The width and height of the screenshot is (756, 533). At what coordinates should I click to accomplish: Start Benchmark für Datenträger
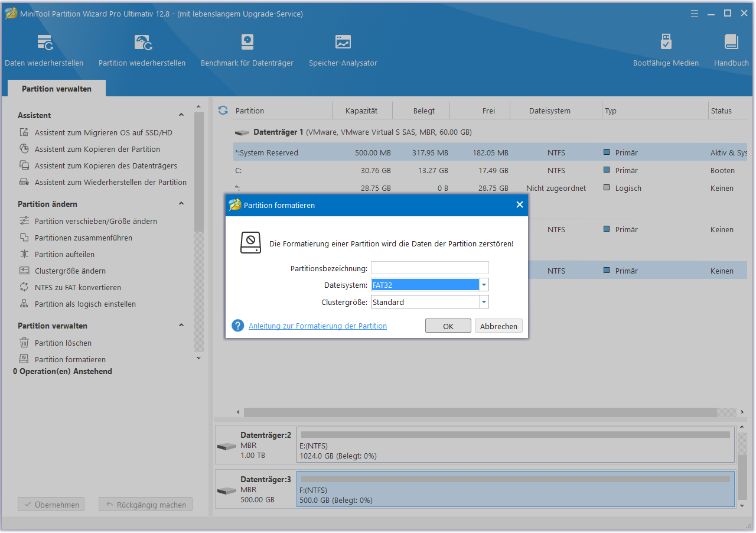point(247,50)
